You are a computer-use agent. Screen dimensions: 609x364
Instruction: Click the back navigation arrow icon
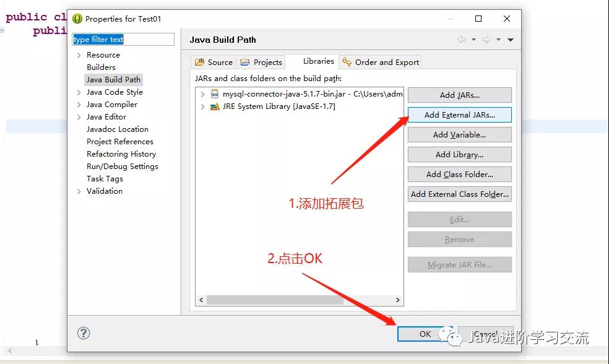pyautogui.click(x=462, y=40)
